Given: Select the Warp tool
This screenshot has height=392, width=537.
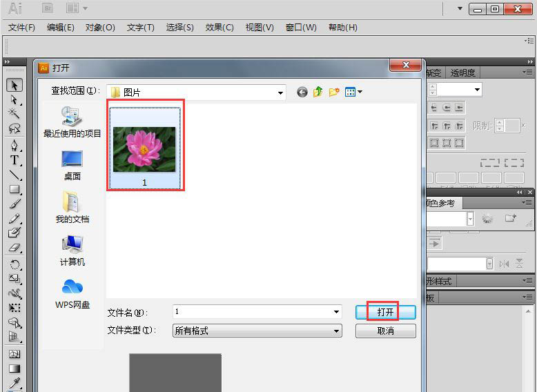Looking at the screenshot, I should [14, 293].
